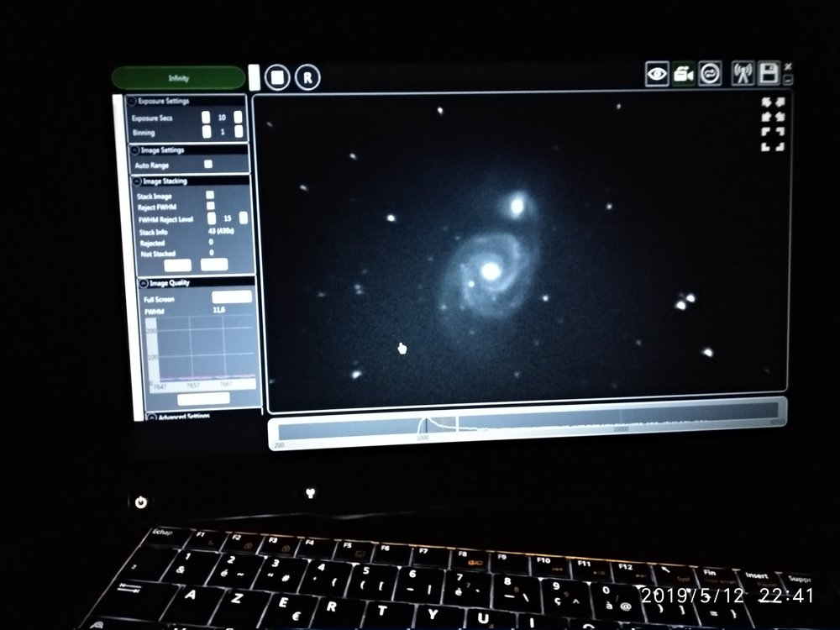Click the Stack Info value 43 (430s)

(221, 231)
